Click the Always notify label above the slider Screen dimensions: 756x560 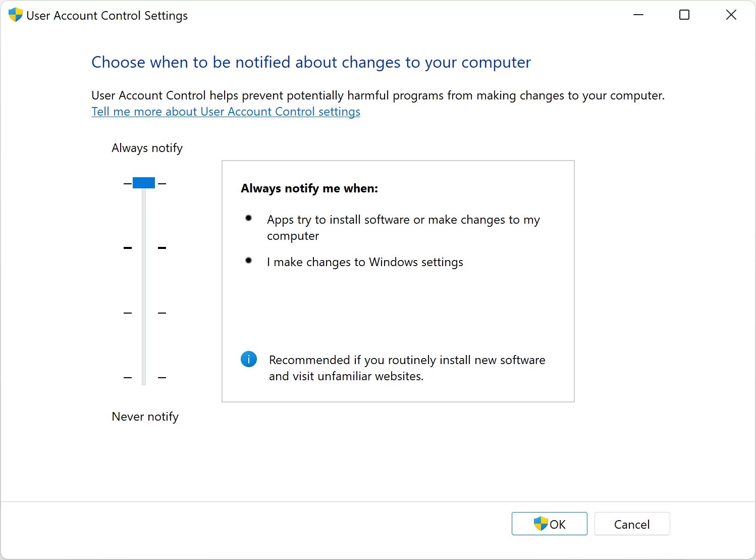pyautogui.click(x=147, y=147)
